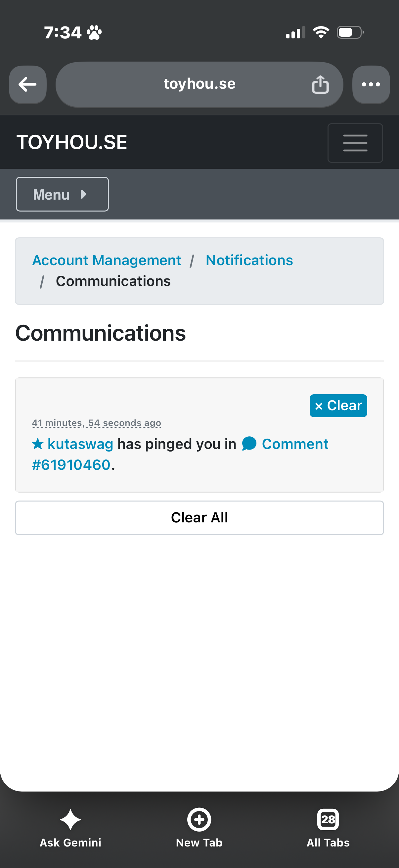Tap the browser back arrow button
The height and width of the screenshot is (868, 399).
[x=27, y=84]
